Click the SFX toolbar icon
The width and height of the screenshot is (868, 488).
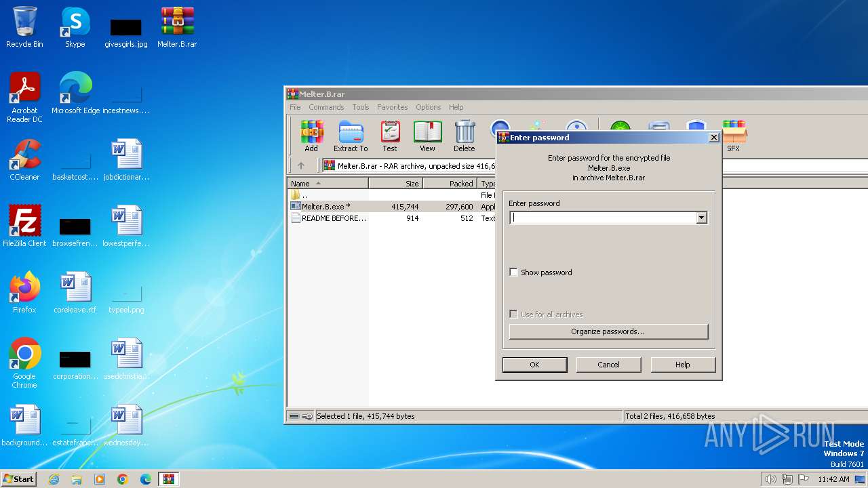coord(734,136)
